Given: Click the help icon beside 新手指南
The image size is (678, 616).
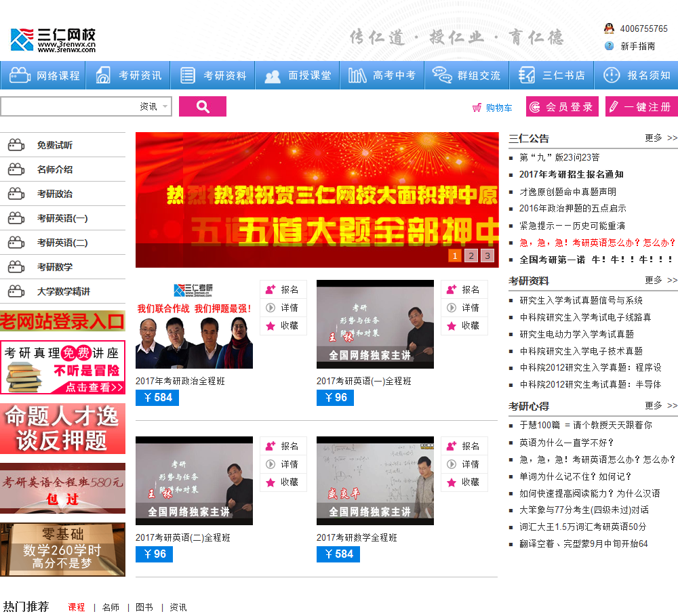Looking at the screenshot, I should tap(609, 46).
